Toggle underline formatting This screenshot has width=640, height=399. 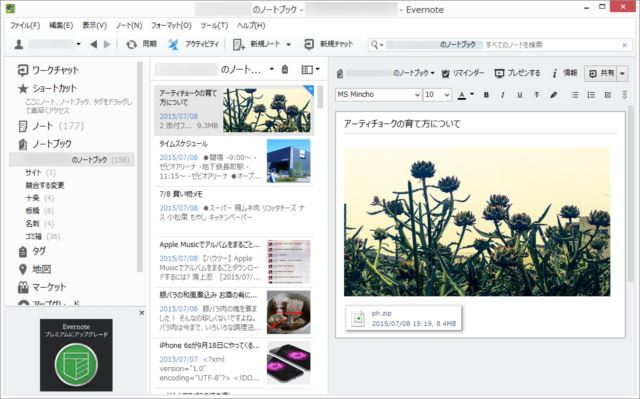520,95
